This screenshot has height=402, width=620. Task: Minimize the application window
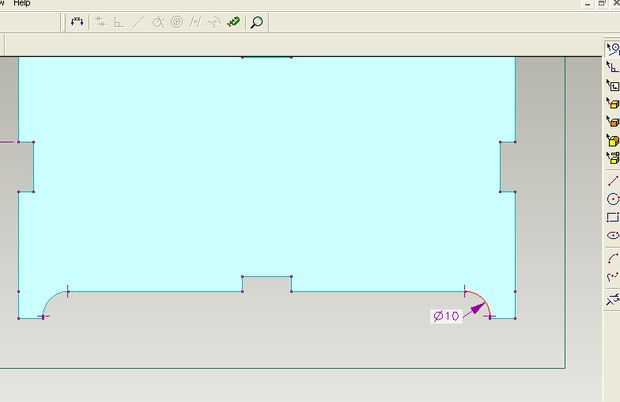click(x=588, y=4)
